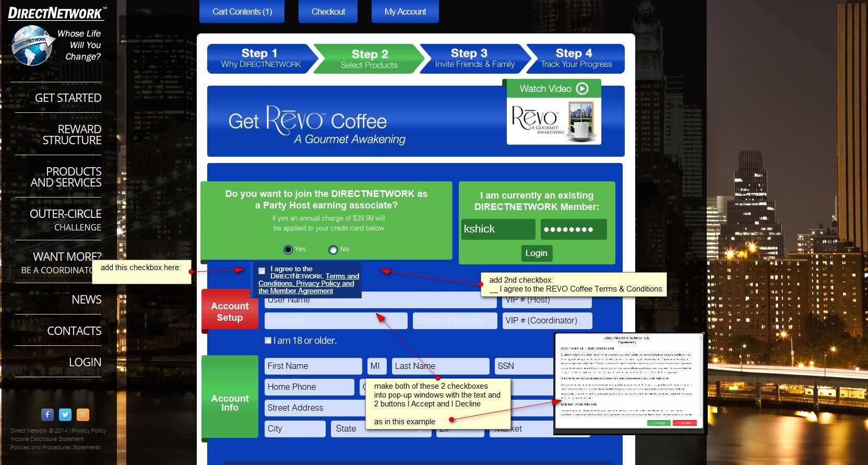
Task: Click the Last Name field
Action: coord(441,366)
